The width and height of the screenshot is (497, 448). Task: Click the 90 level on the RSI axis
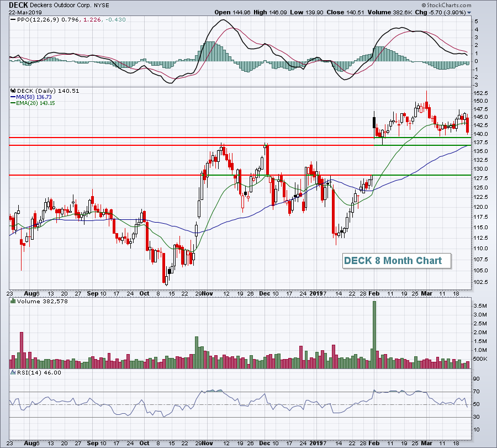click(x=477, y=379)
